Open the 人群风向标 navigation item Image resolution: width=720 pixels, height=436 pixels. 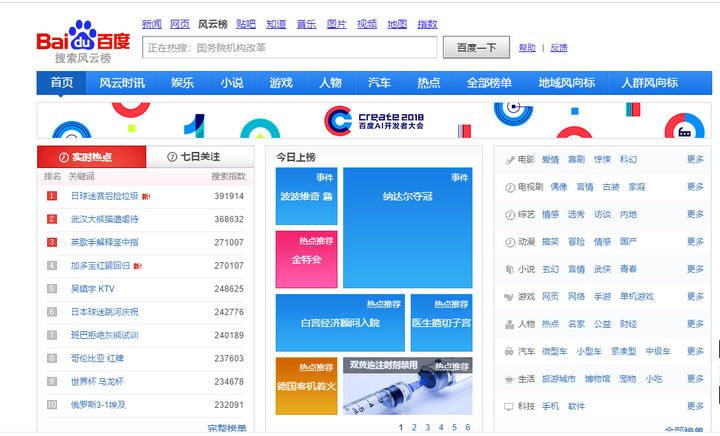(649, 83)
